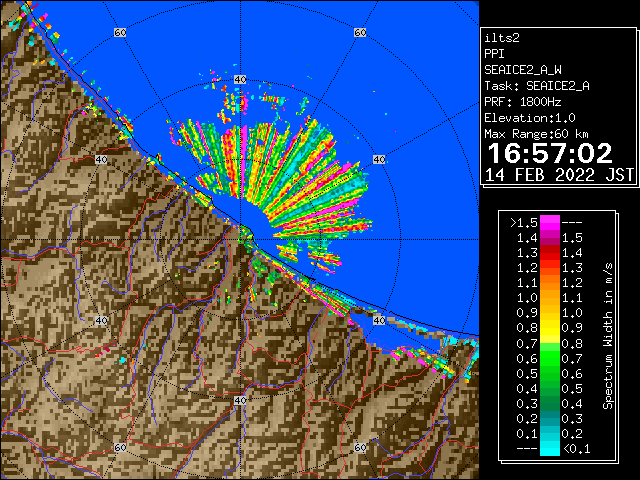640x480 pixels.
Task: Click the '16:57:02' timestamp
Action: (x=550, y=153)
